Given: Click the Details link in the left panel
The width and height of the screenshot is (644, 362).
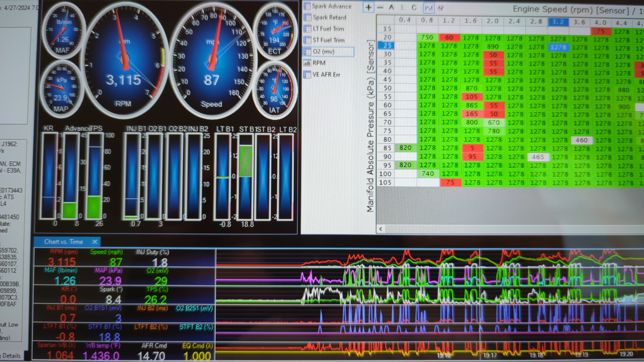Looking at the screenshot, I should pyautogui.click(x=11, y=356).
